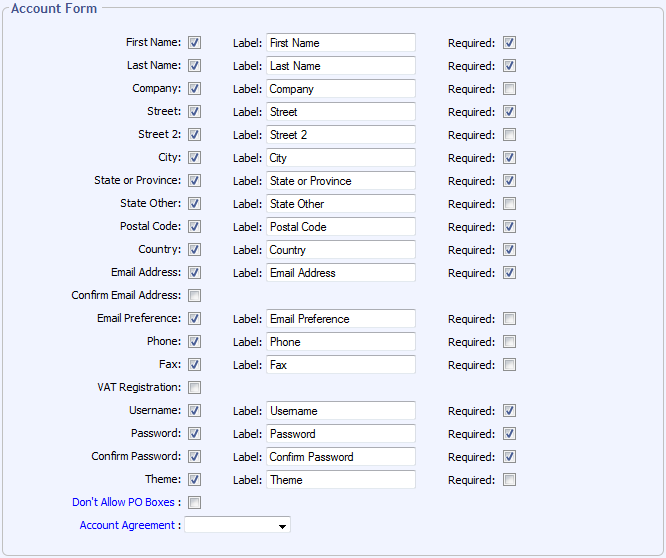Click the Don't Allow PO Boxes link

pos(123,502)
